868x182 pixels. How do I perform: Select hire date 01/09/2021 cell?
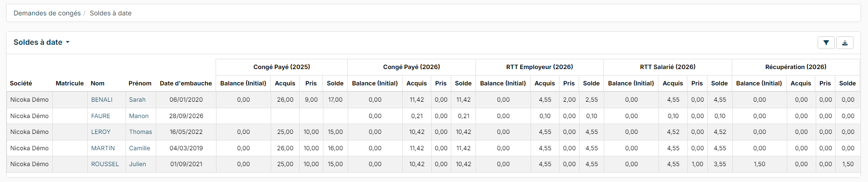coord(186,164)
